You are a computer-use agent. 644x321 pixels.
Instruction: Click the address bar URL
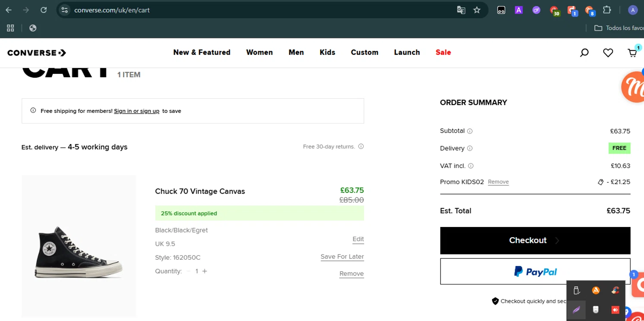click(112, 10)
